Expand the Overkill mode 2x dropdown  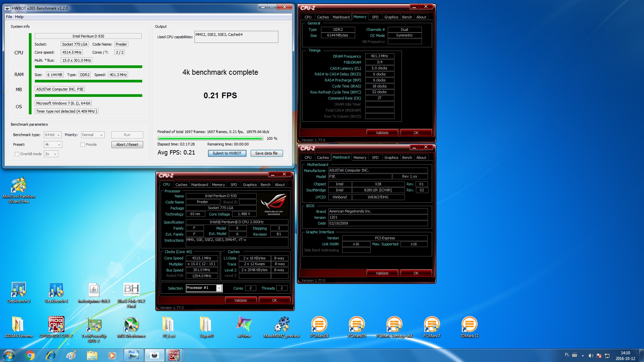(51, 154)
